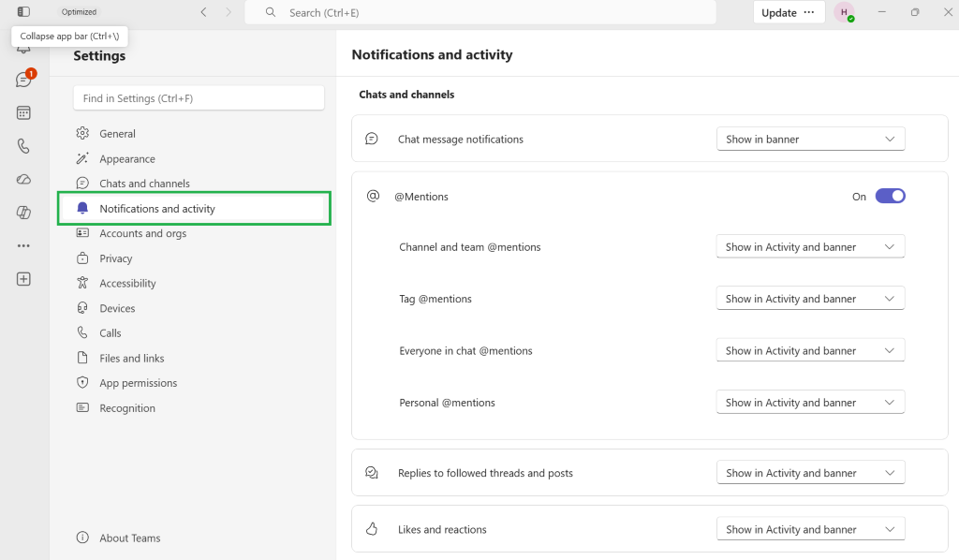This screenshot has height=560, width=959.
Task: Open Everyone in chat @mentions dropdown
Action: [810, 350]
